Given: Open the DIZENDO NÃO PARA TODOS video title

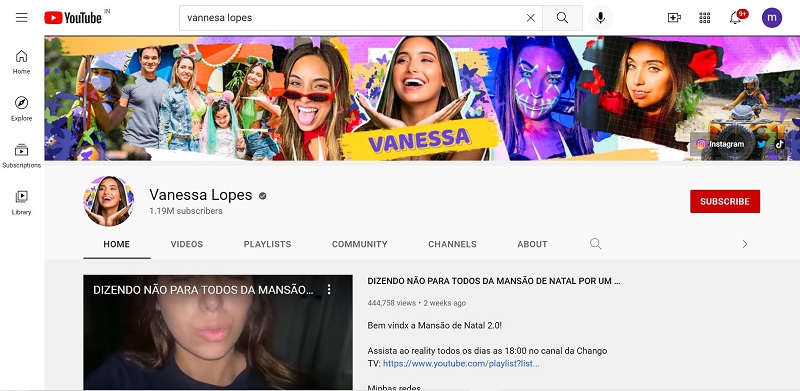Looking at the screenshot, I should tap(494, 281).
